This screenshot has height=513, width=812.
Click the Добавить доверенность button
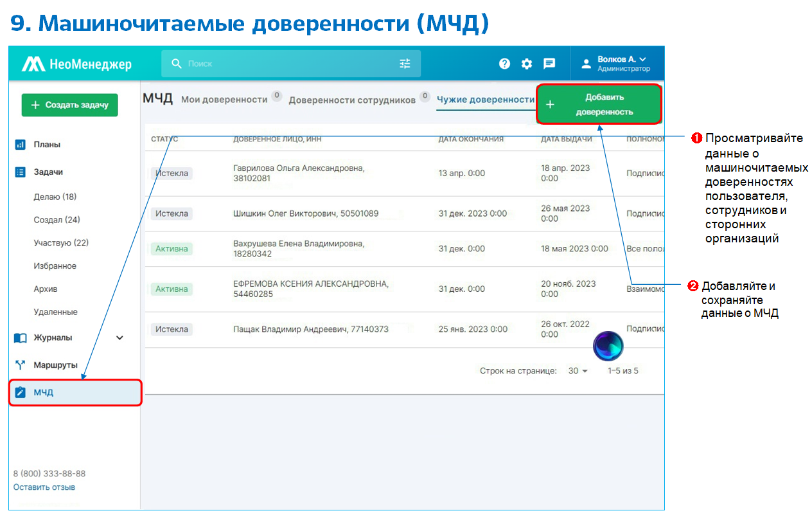[x=599, y=105]
